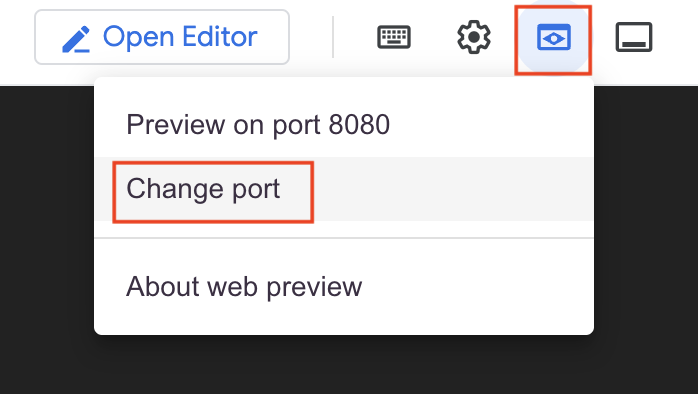Click the dark terminal area right of menu
The width and height of the screenshot is (698, 394).
pyautogui.click(x=646, y=240)
